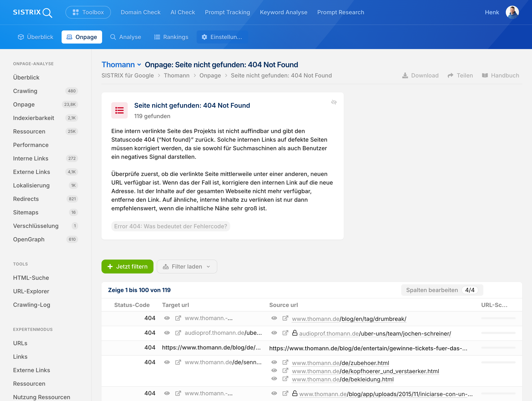Open Domain Check in top navigation
Screen dimensions: 532x401
point(140,12)
